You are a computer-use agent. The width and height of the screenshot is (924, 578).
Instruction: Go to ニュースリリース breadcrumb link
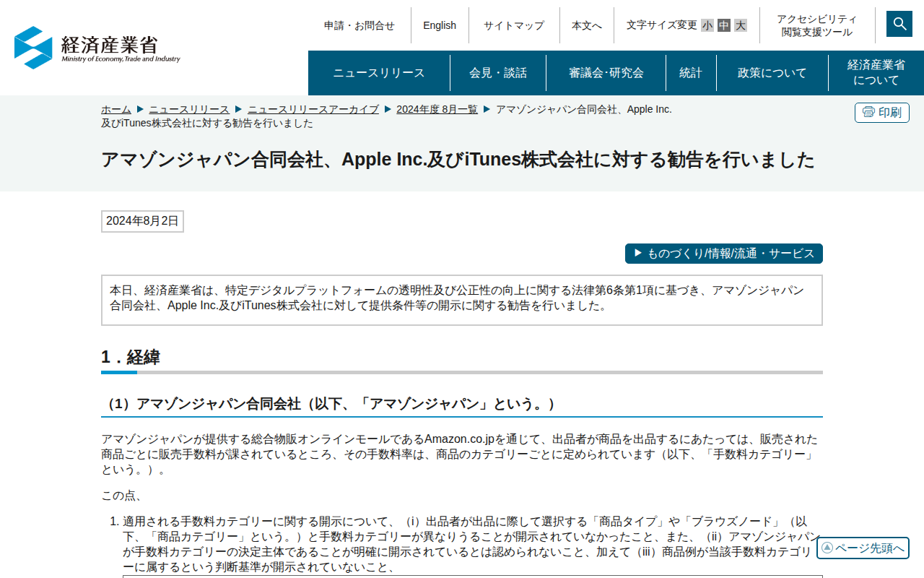coord(189,109)
